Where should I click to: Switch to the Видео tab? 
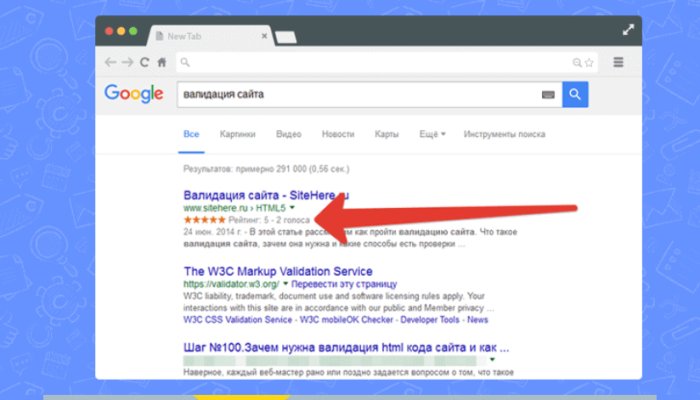click(288, 134)
